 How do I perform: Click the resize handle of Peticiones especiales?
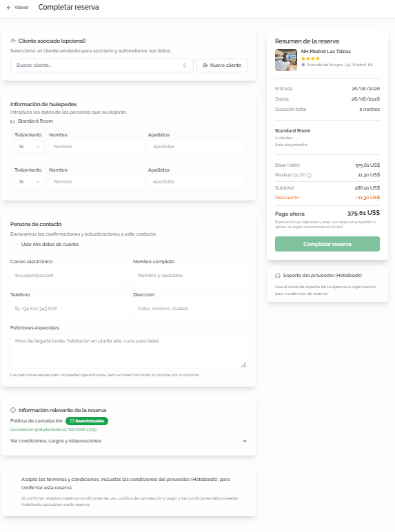[x=243, y=365]
